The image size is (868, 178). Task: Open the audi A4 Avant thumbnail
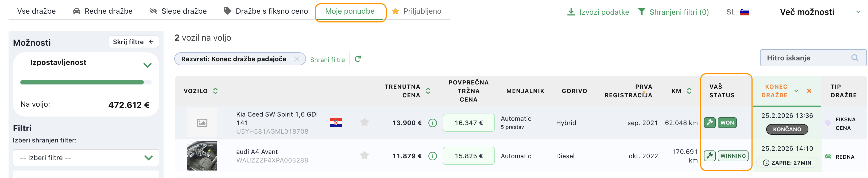202,156
